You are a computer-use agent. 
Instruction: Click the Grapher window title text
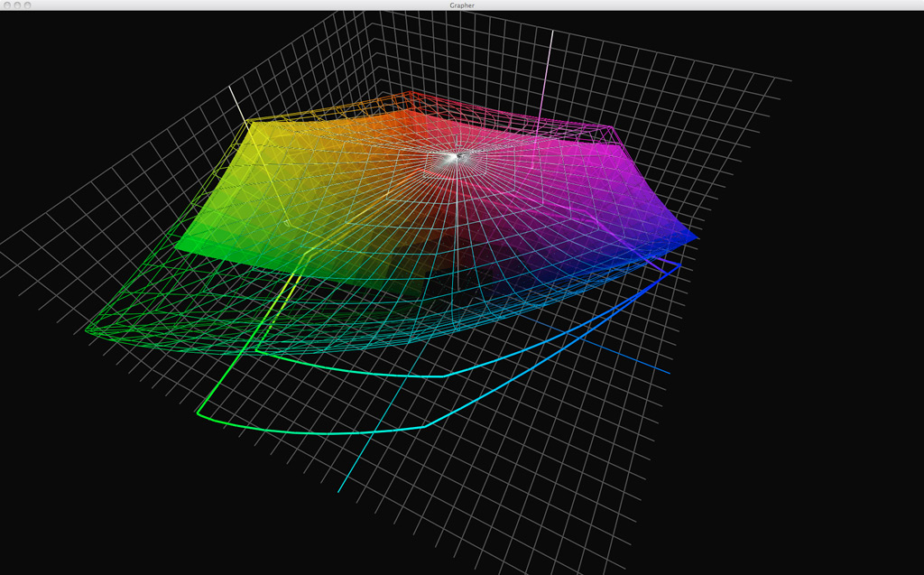[x=462, y=5]
